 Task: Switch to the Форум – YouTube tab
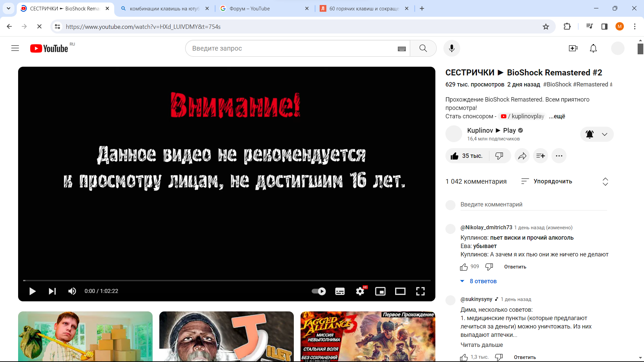tap(262, 8)
